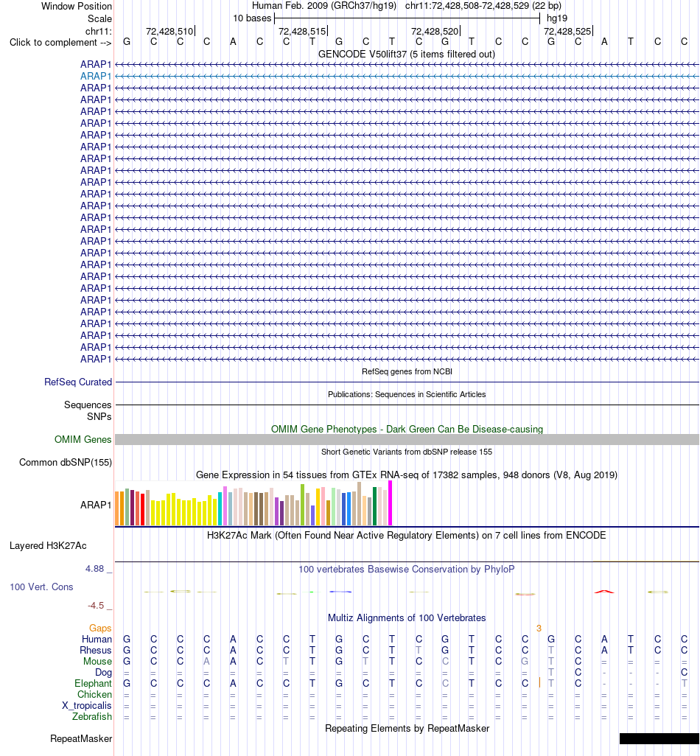The image size is (700, 756).
Task: Click the '10 bases' scale bar text
Action: pyautogui.click(x=252, y=18)
